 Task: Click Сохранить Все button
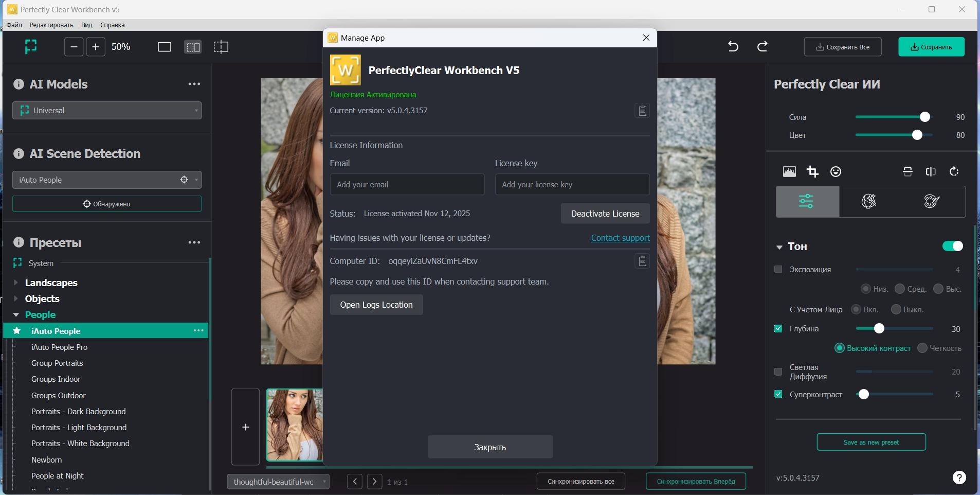(843, 47)
